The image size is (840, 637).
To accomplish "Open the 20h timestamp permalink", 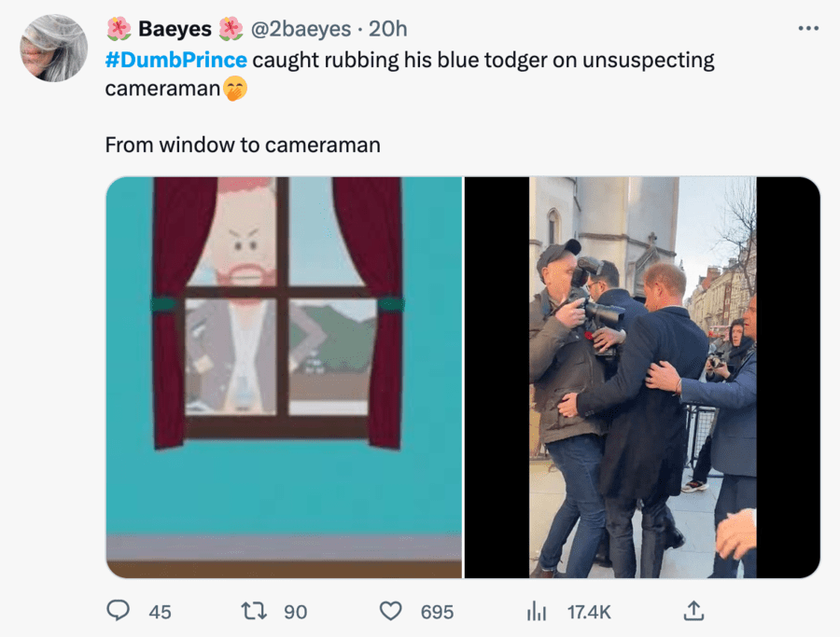I will (387, 29).
